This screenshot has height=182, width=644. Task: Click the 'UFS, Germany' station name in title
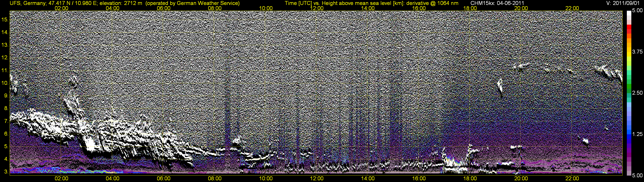point(27,3)
